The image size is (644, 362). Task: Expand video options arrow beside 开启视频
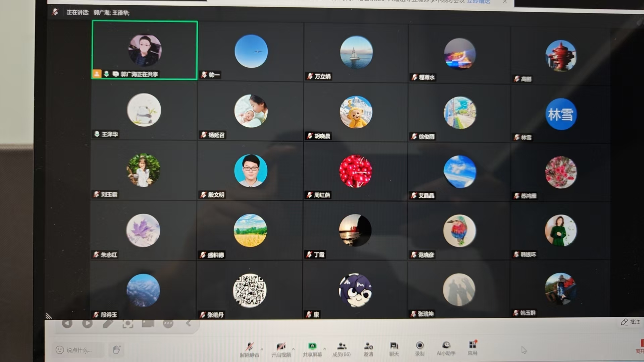click(x=293, y=349)
